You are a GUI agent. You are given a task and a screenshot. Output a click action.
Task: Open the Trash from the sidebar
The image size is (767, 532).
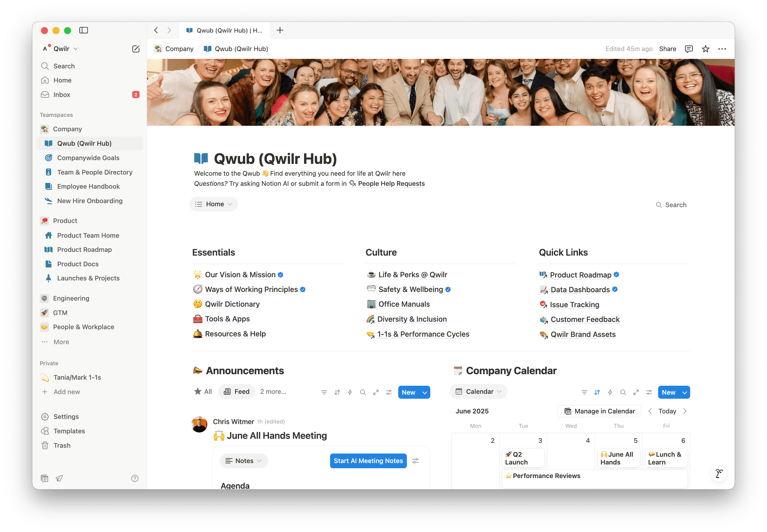pyautogui.click(x=62, y=445)
